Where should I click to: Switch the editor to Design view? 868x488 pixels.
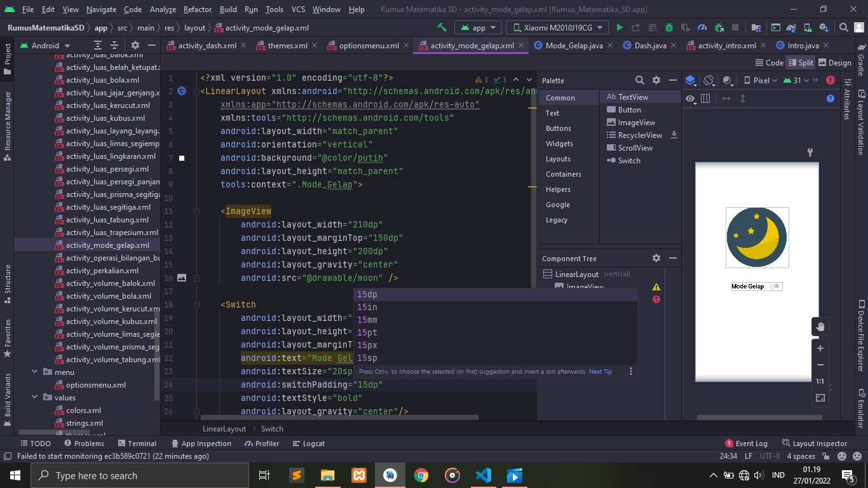pos(834,63)
